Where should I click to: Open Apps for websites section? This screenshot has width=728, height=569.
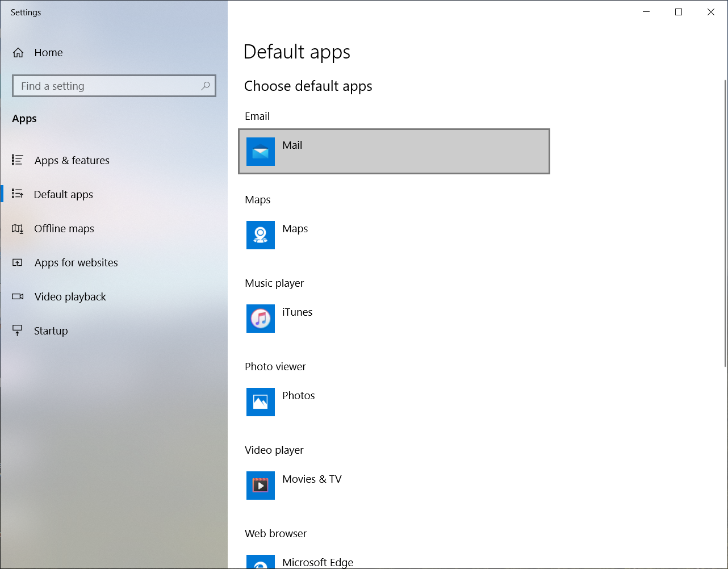click(x=114, y=262)
